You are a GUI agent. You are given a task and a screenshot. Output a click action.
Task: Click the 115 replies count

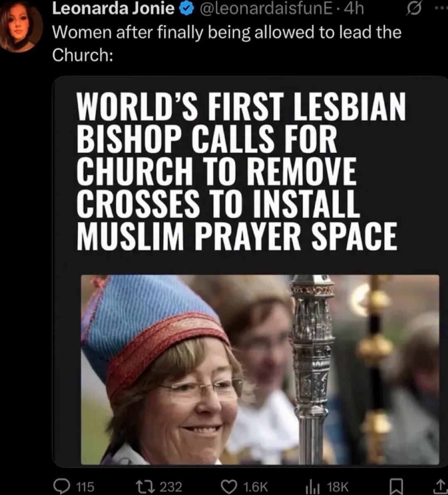85,486
